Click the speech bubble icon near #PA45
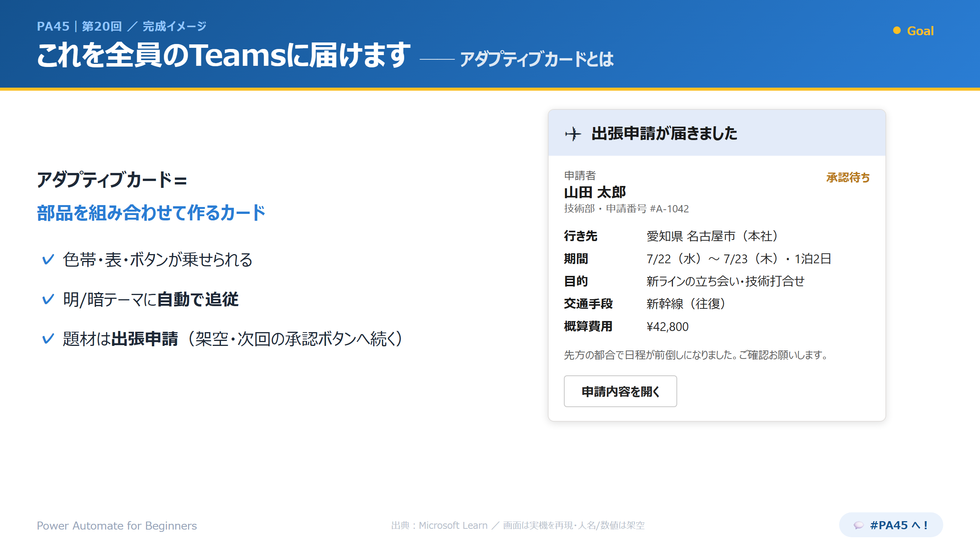The image size is (980, 551). point(859,525)
